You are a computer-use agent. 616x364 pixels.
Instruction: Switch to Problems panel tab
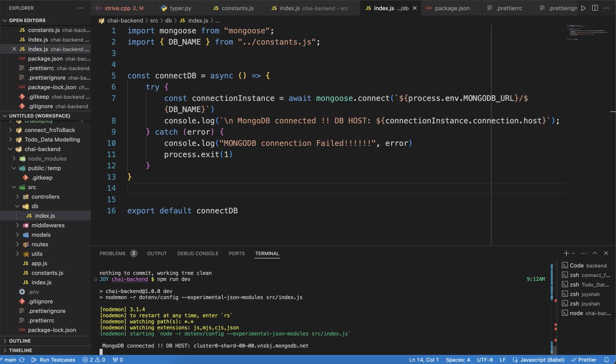point(118,254)
